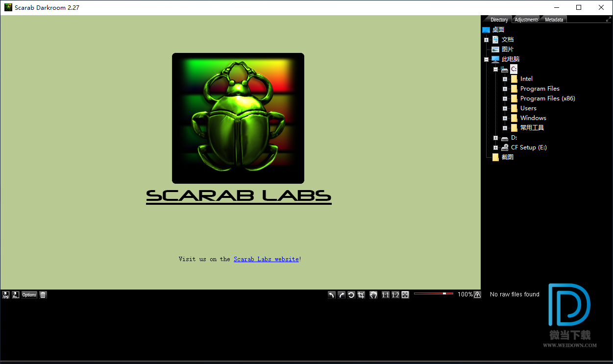The width and height of the screenshot is (613, 364).
Task: Select the Program Files (x86) label
Action: 547,98
